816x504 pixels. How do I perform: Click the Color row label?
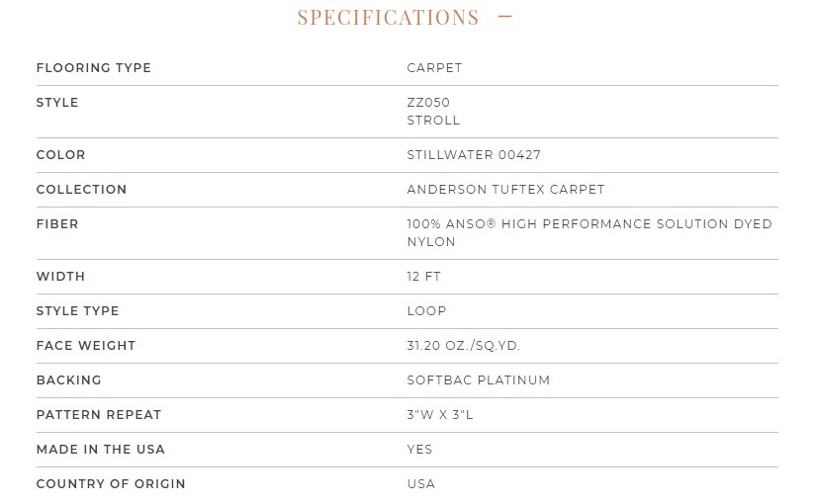[x=61, y=155]
